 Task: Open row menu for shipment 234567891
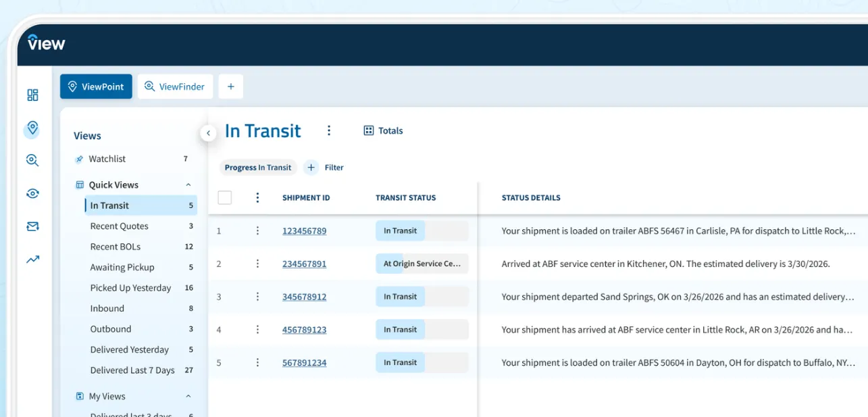click(257, 264)
